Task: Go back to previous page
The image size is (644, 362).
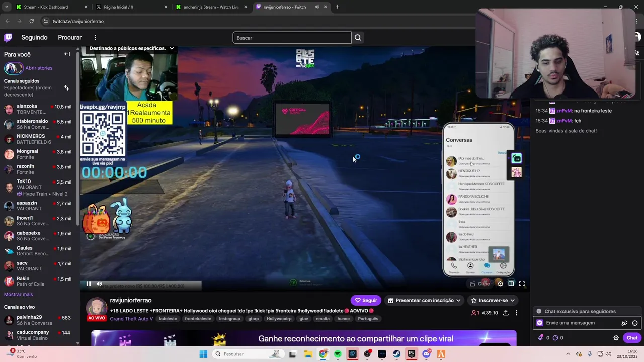Action: [7, 21]
